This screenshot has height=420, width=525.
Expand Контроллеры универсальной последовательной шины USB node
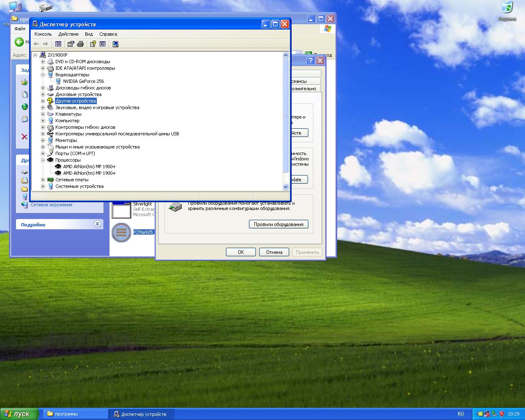(x=43, y=134)
